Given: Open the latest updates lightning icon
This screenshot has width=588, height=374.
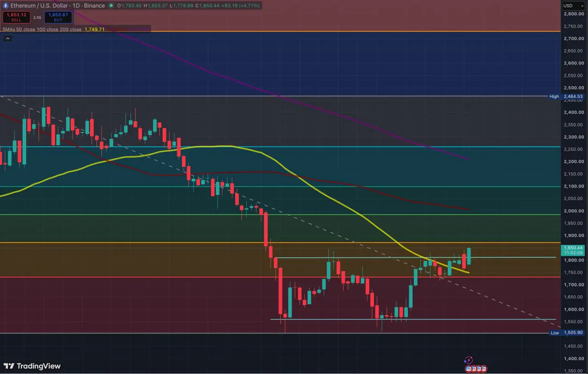Looking at the screenshot, I should click(x=469, y=361).
